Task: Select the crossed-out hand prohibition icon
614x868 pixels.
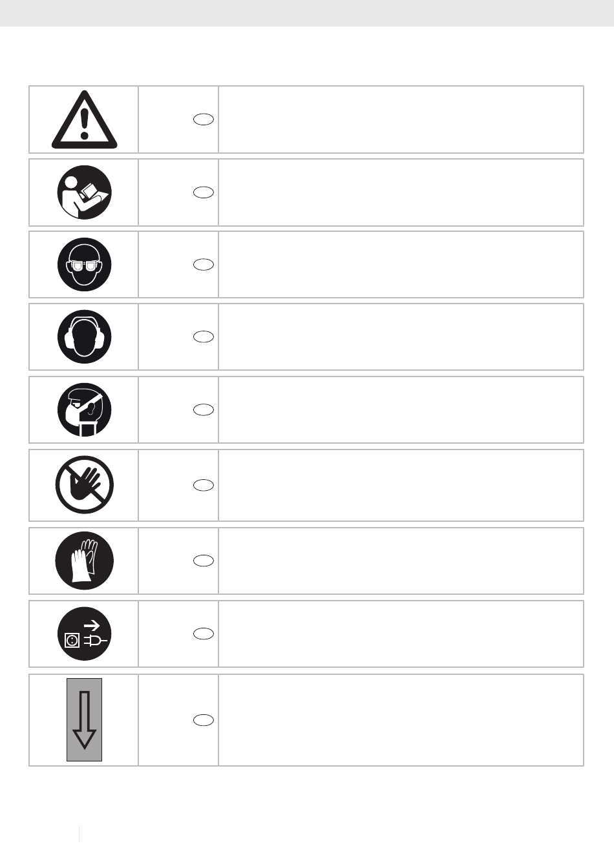Action: 84,485
